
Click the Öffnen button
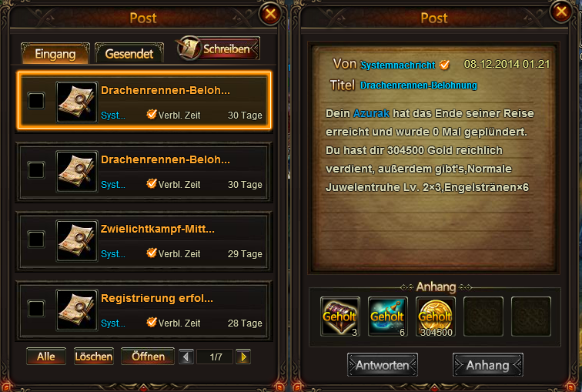(x=148, y=357)
